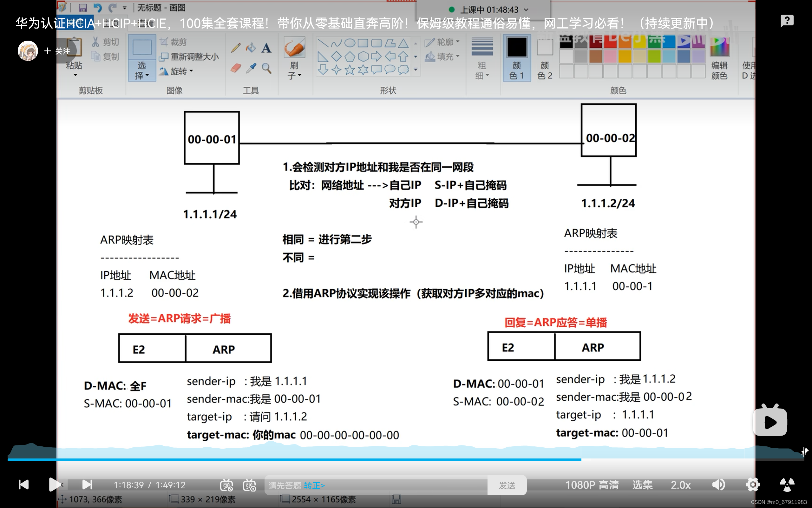Screen dimensions: 812x508
Task: Open the 粘贴 paste dropdown arrow
Action: pos(75,75)
